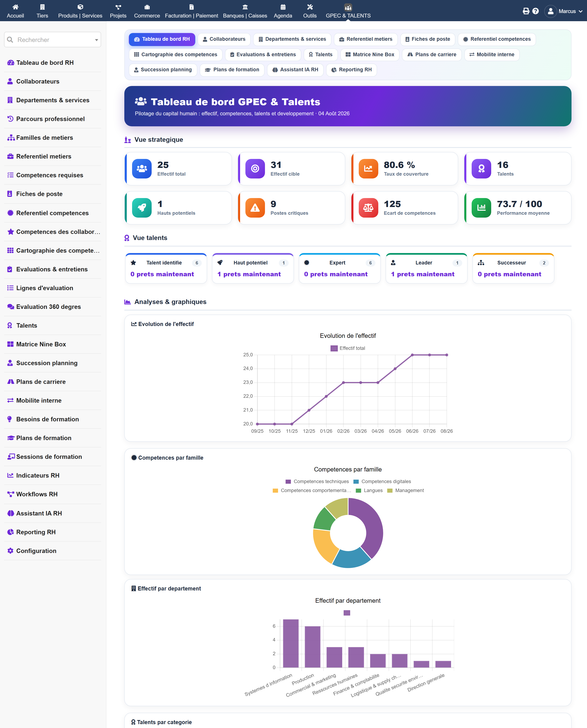Toggle Effectif total legend in line chart
587x728 pixels.
click(x=348, y=348)
